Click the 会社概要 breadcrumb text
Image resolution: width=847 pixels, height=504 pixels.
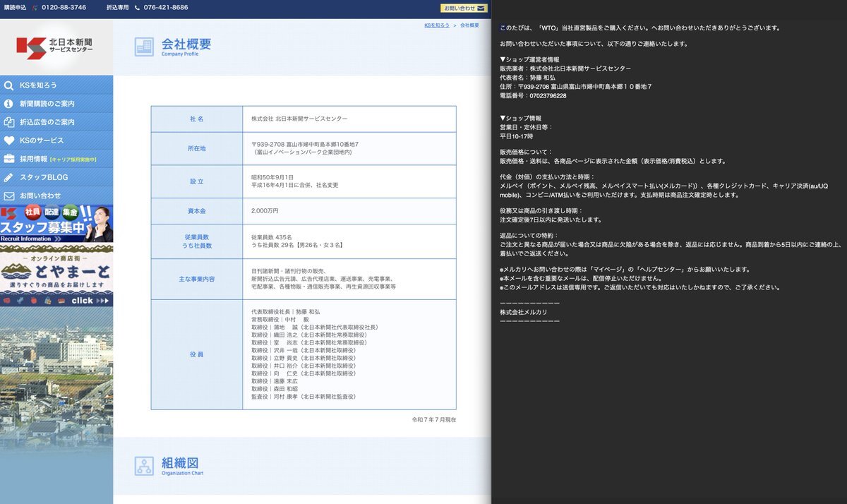click(469, 25)
